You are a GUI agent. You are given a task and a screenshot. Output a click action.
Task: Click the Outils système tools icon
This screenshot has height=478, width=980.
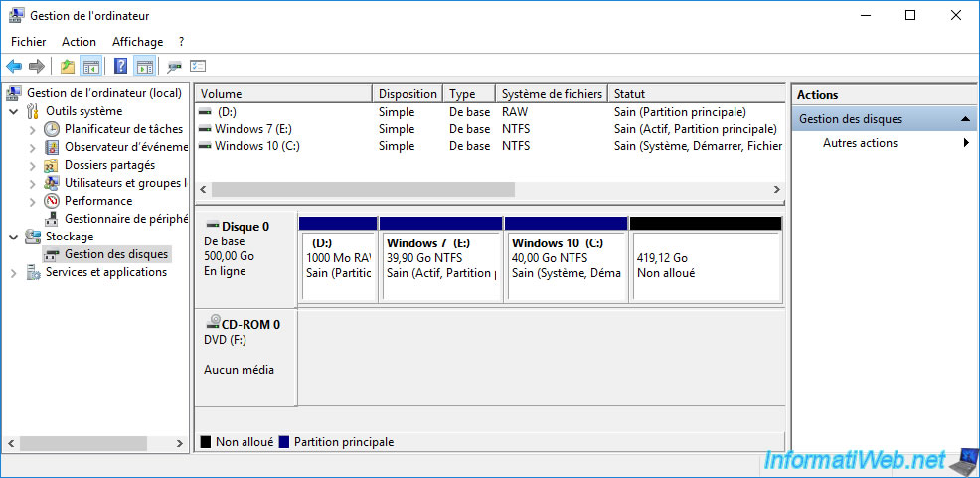point(33,112)
